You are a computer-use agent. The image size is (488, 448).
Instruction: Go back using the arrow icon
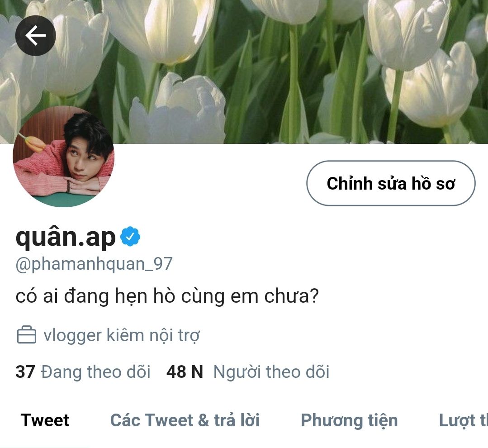[x=35, y=35]
